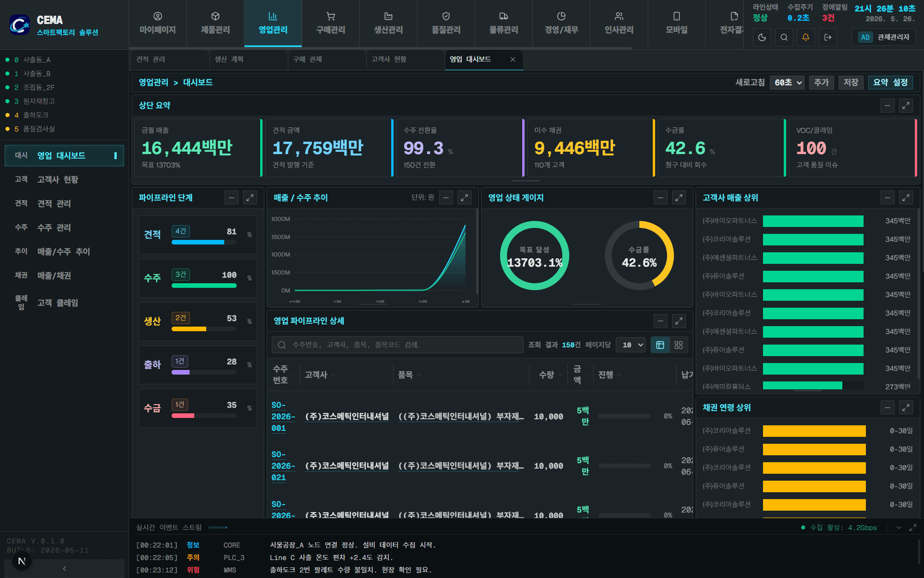This screenshot has height=578, width=924.
Task: Click the 금월 매출 summary card
Action: tap(198, 148)
